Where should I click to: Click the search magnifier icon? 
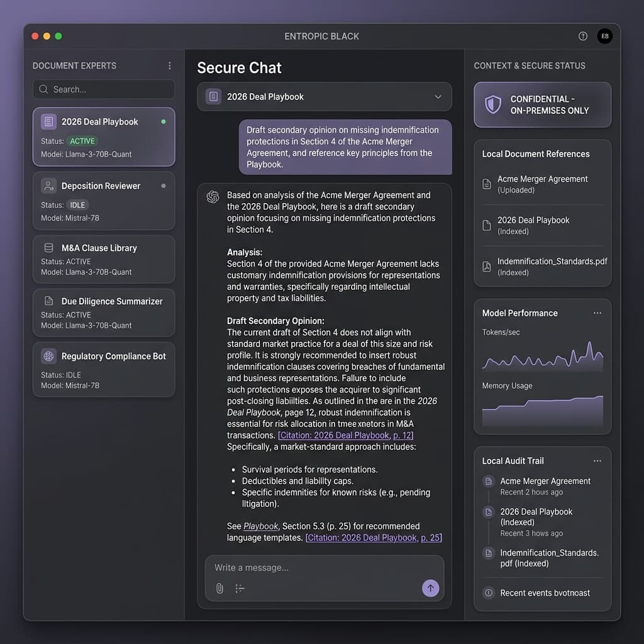pyautogui.click(x=43, y=89)
